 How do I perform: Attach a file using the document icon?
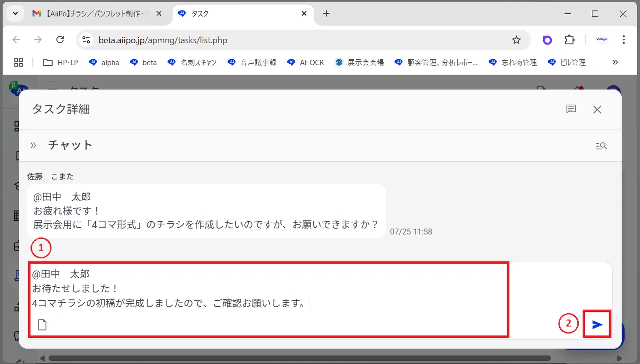click(43, 325)
